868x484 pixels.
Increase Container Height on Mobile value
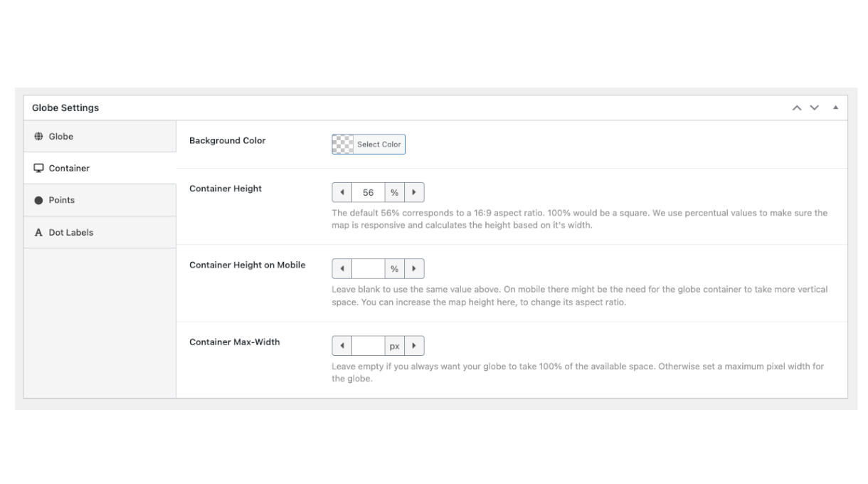coord(414,269)
